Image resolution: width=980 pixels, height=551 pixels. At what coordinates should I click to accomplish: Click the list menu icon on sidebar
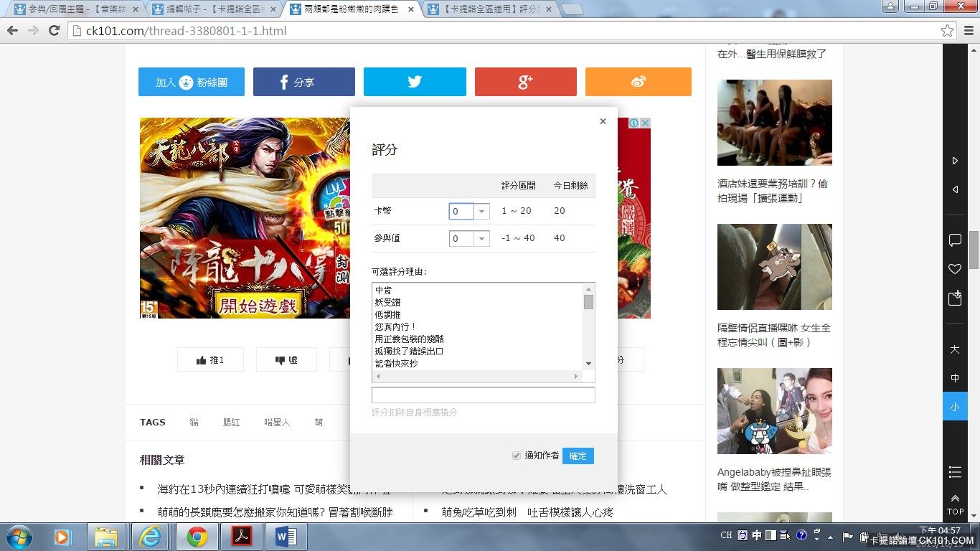955,472
